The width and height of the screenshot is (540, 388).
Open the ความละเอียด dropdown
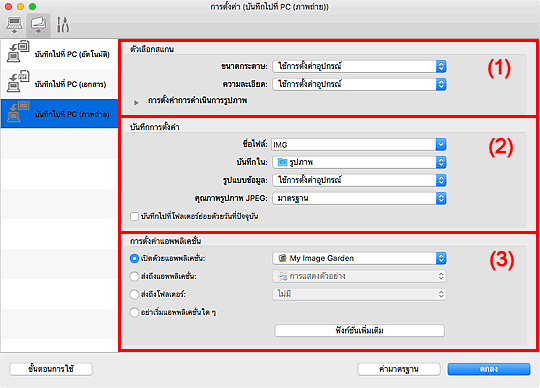point(359,84)
